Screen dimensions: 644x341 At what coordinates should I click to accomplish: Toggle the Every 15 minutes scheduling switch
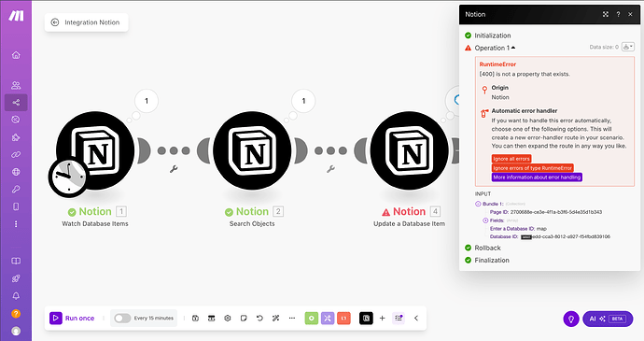coord(122,318)
